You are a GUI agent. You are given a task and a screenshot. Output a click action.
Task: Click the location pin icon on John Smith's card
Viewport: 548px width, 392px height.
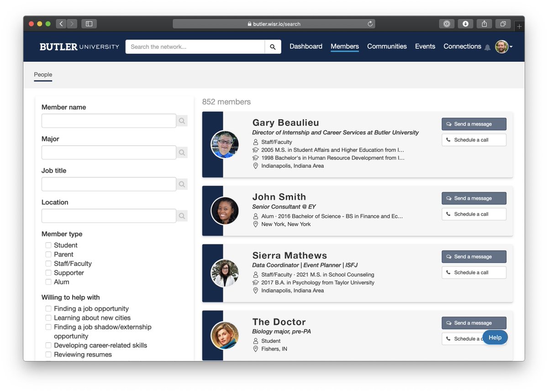coord(255,224)
